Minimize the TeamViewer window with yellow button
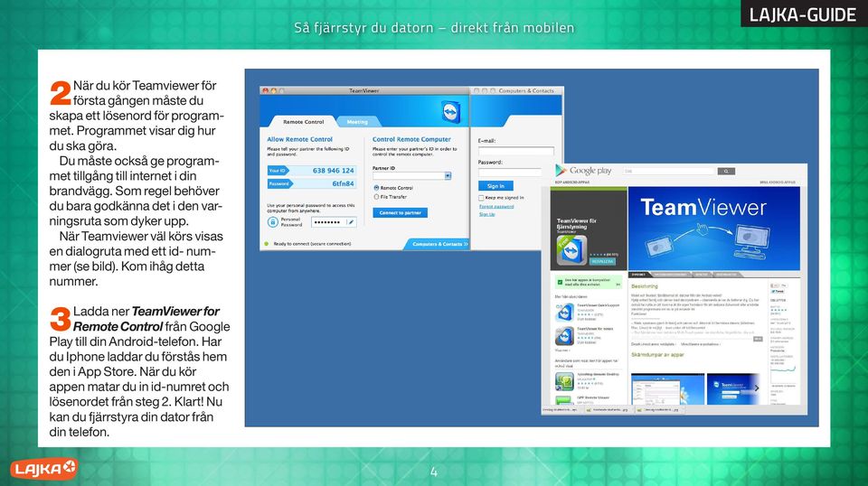Image resolution: width=868 pixels, height=486 pixels. pyautogui.click(x=273, y=90)
